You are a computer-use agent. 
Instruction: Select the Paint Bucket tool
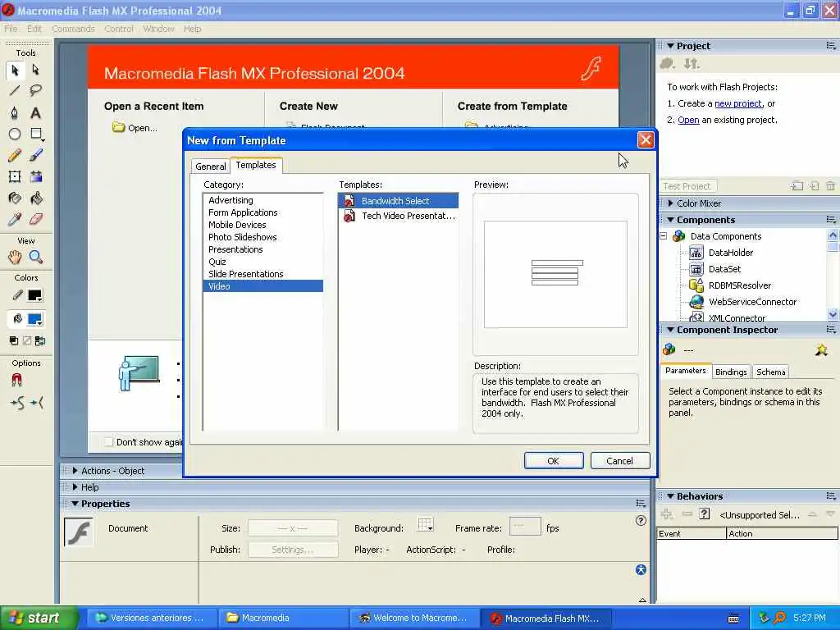point(35,199)
